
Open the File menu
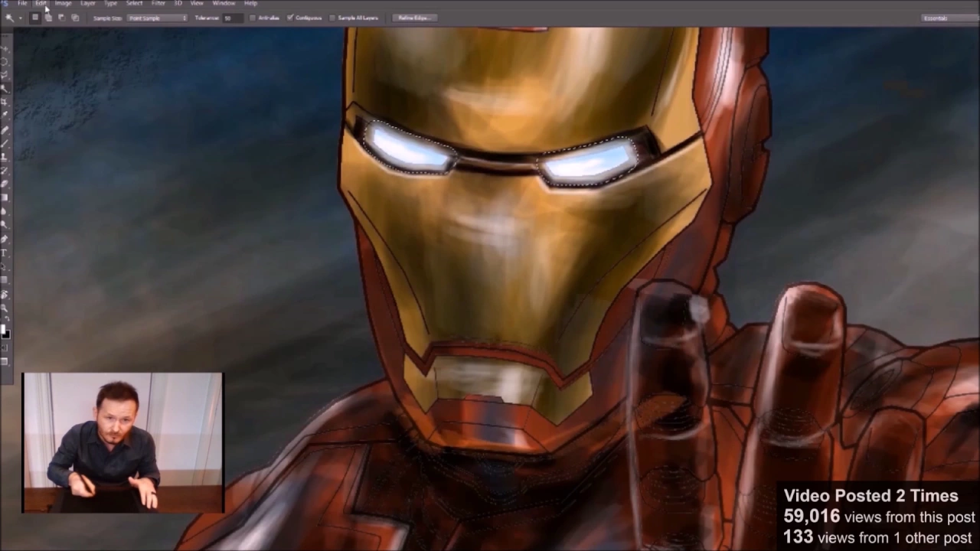point(22,3)
